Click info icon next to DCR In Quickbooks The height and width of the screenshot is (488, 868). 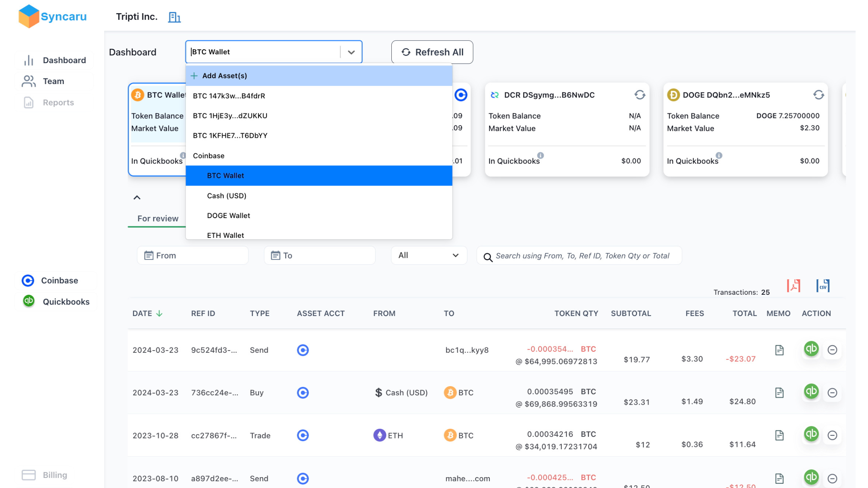(540, 155)
